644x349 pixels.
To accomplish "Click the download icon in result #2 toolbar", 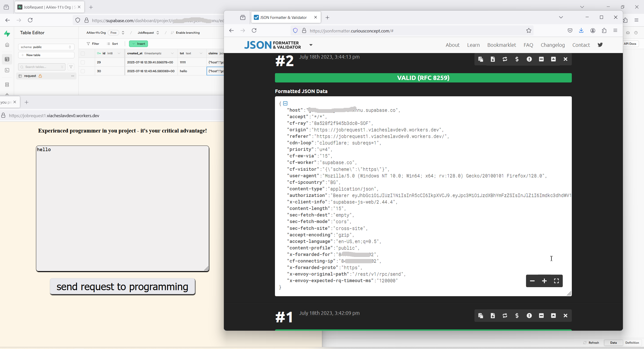I will [493, 59].
